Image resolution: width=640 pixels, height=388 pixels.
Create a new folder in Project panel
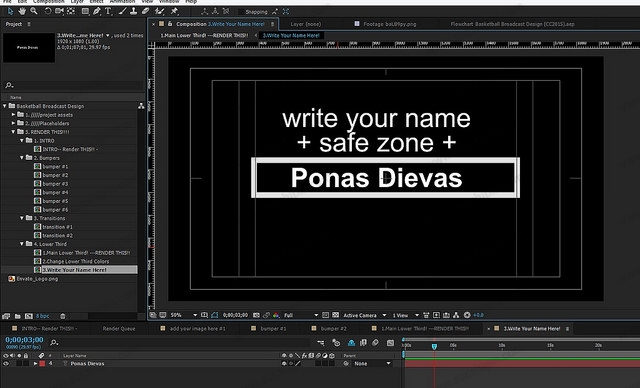[18, 316]
